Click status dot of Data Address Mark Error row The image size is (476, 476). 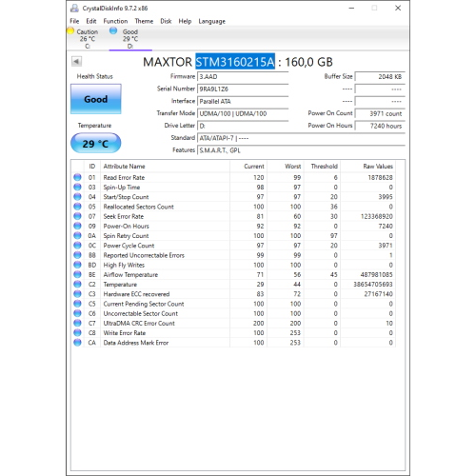(77, 343)
